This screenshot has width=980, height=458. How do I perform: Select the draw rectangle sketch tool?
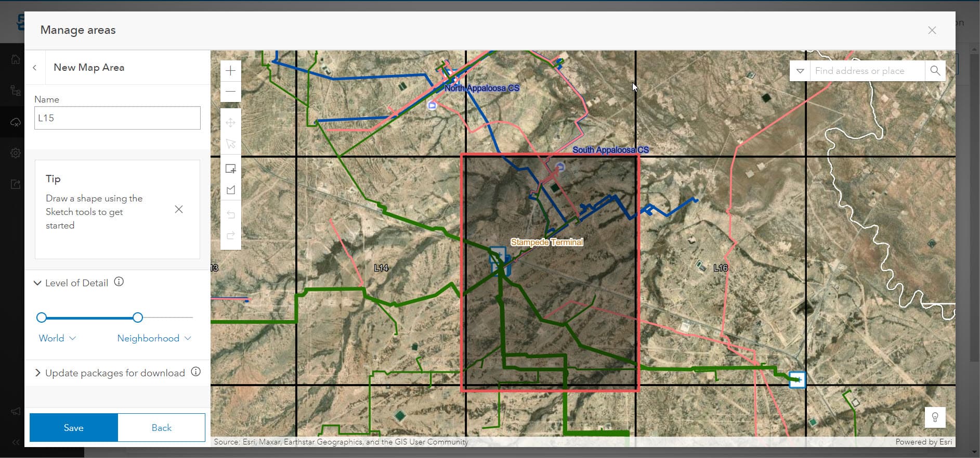pyautogui.click(x=231, y=169)
